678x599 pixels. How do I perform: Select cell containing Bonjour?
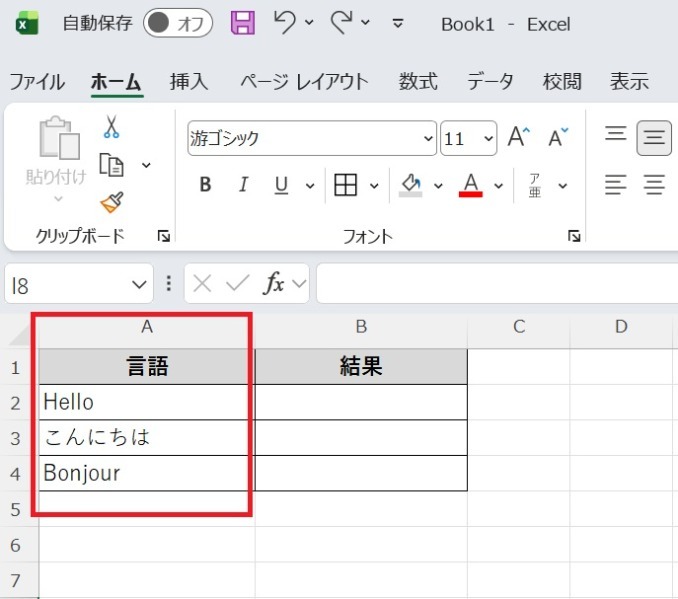[147, 473]
